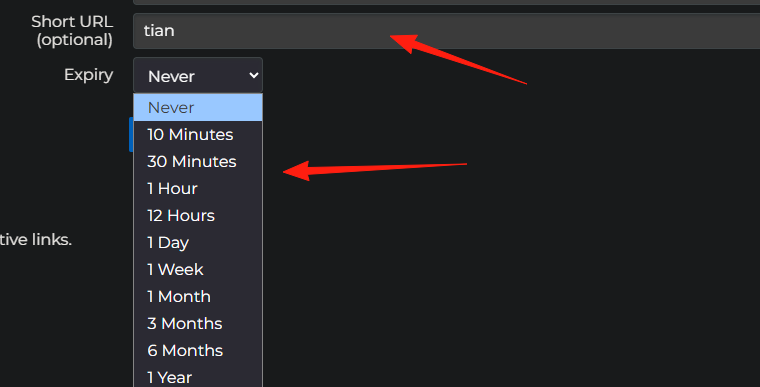Choose the 6 Months expiry option
Viewport: 760px width, 387px height.
[x=198, y=351]
